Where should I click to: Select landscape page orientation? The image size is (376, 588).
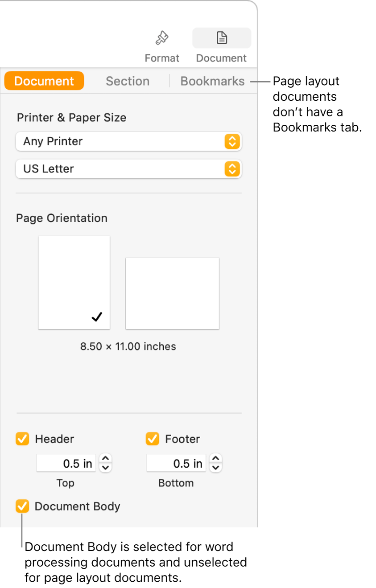[172, 293]
